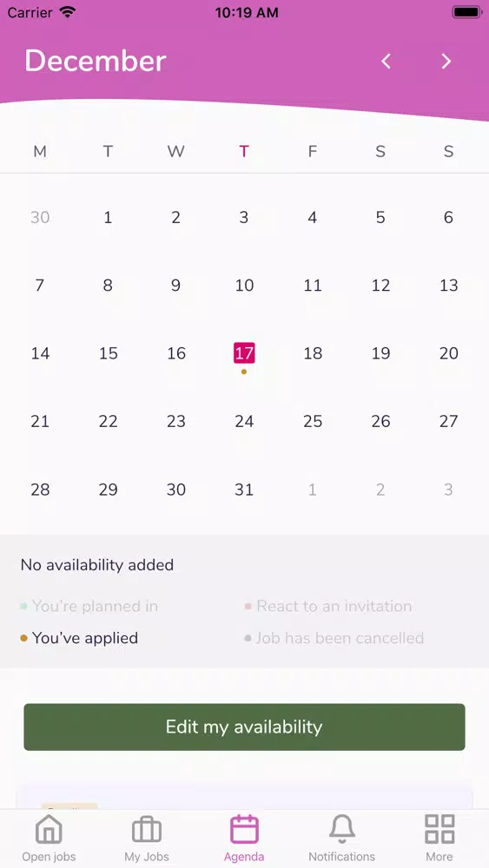Screen dimensions: 489x868
Task: Open the Open jobs house icon
Action: [x=49, y=829]
